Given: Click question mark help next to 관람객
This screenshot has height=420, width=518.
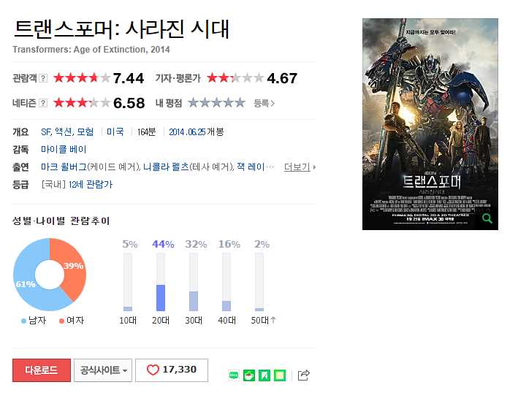Looking at the screenshot, I should tap(43, 78).
